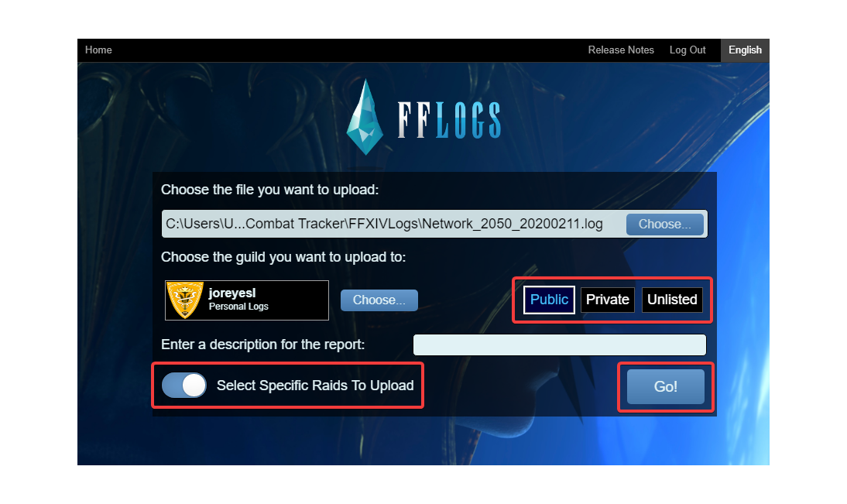
Task: Choose a different guild to upload to
Action: coord(379,300)
